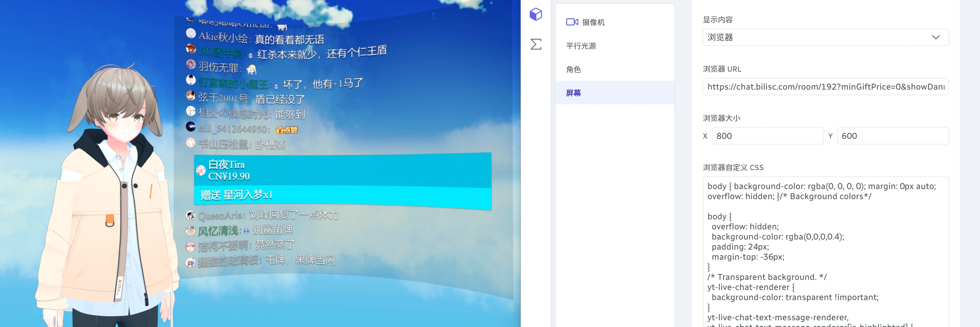Click the avatar next to DD团中尉
This screenshot has height=327, width=980.
[x=191, y=49]
